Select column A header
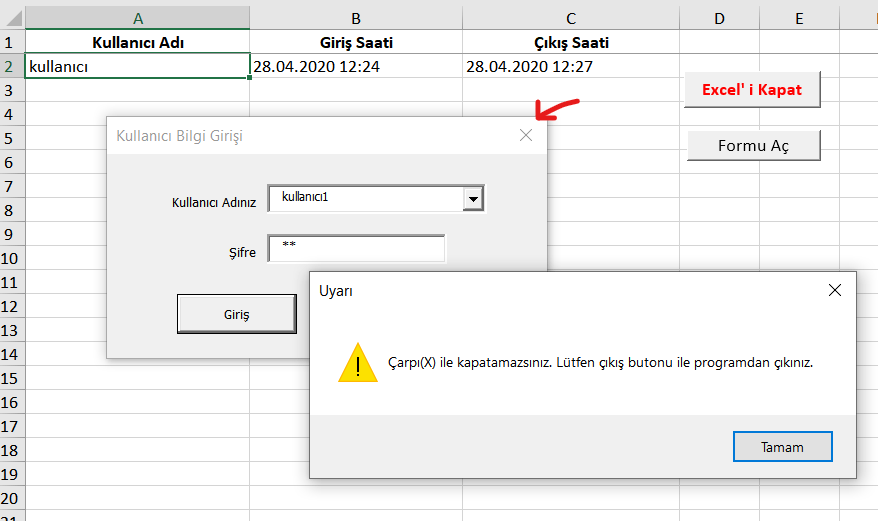Image resolution: width=878 pixels, height=521 pixels. coord(137,18)
